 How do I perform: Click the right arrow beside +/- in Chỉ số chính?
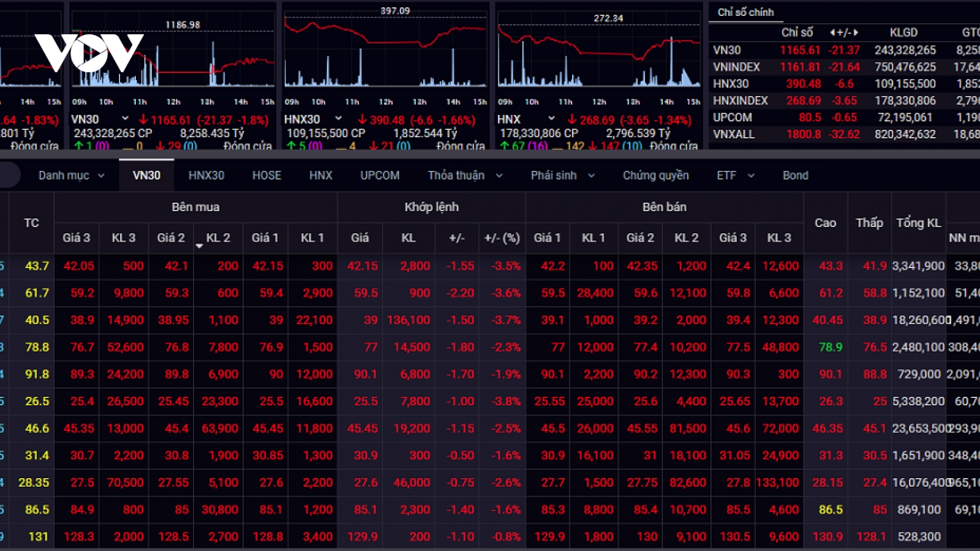pyautogui.click(x=856, y=32)
